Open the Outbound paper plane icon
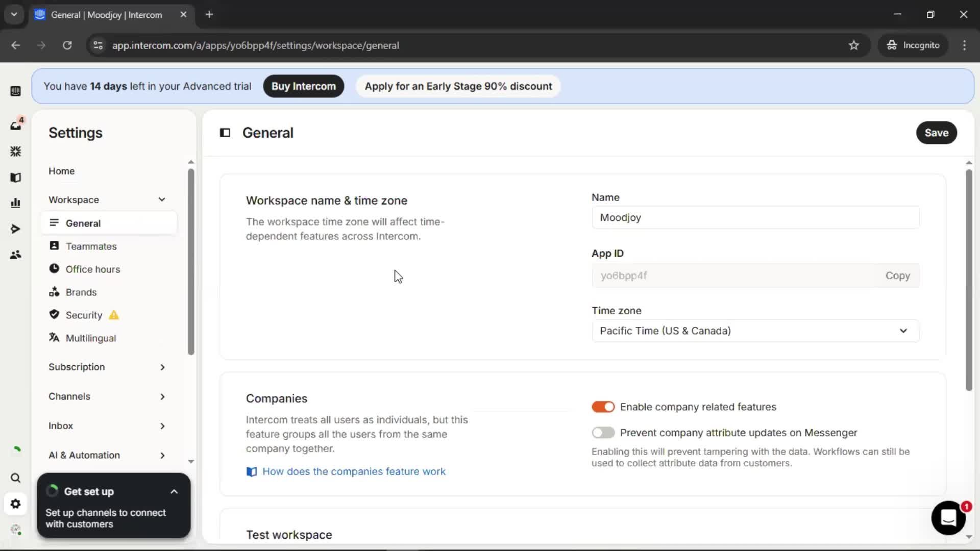The image size is (980, 551). pyautogui.click(x=15, y=229)
